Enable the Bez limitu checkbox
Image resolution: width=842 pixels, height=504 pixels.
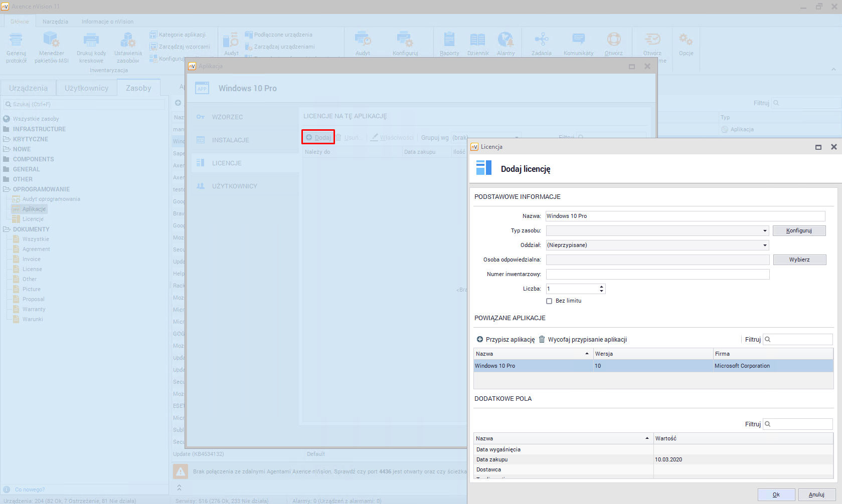pyautogui.click(x=549, y=301)
